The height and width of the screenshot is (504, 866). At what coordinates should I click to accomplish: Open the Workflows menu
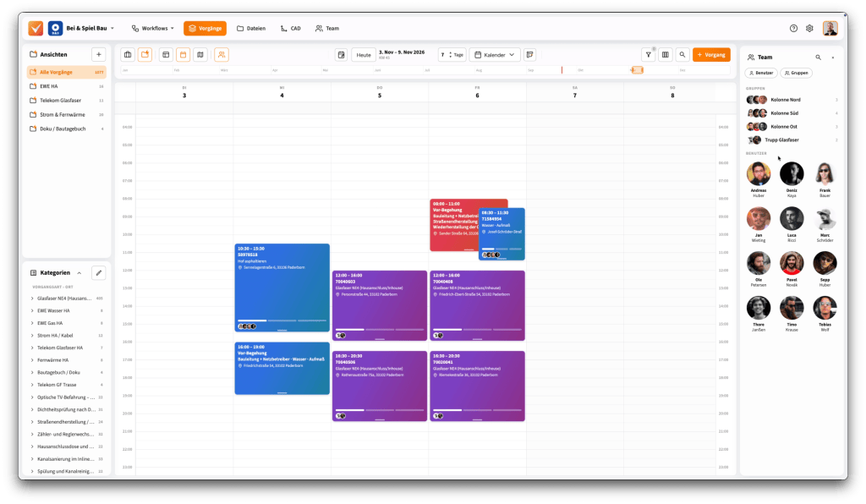(153, 28)
